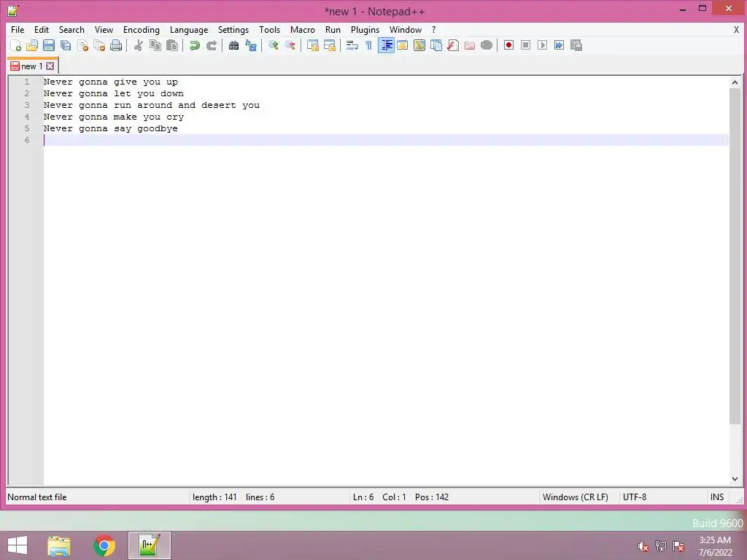Click 'UTF-8' encoding in the status bar
This screenshot has height=560, width=747.
click(635, 497)
